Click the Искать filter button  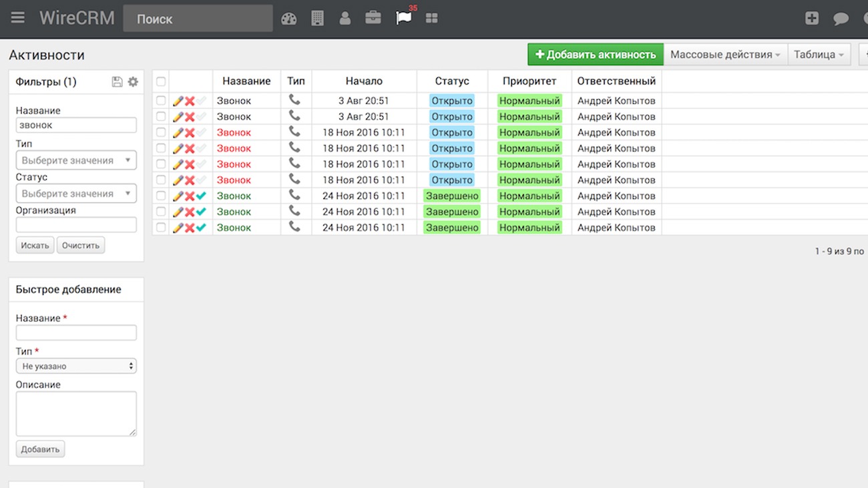pyautogui.click(x=35, y=246)
